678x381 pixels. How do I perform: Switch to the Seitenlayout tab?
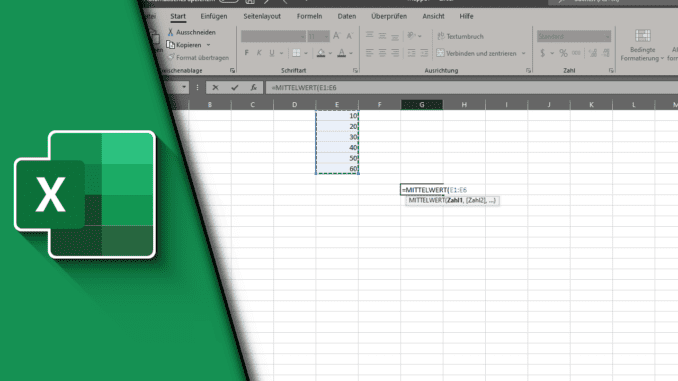click(x=262, y=16)
